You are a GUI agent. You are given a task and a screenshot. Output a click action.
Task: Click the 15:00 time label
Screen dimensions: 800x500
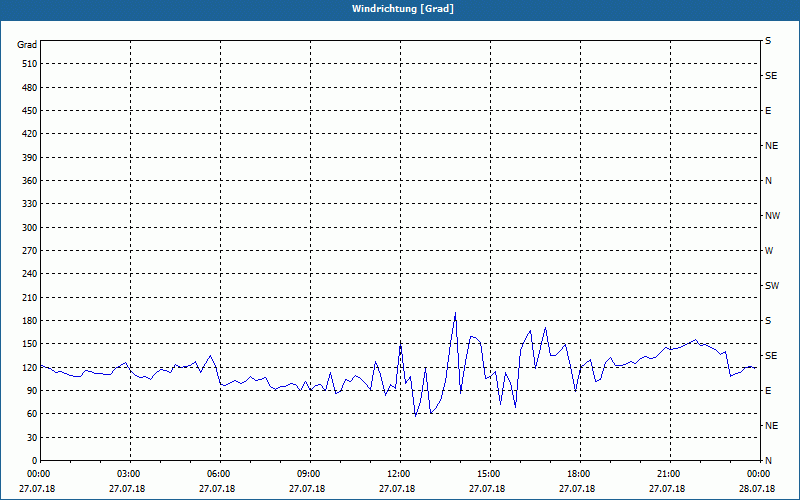489,474
